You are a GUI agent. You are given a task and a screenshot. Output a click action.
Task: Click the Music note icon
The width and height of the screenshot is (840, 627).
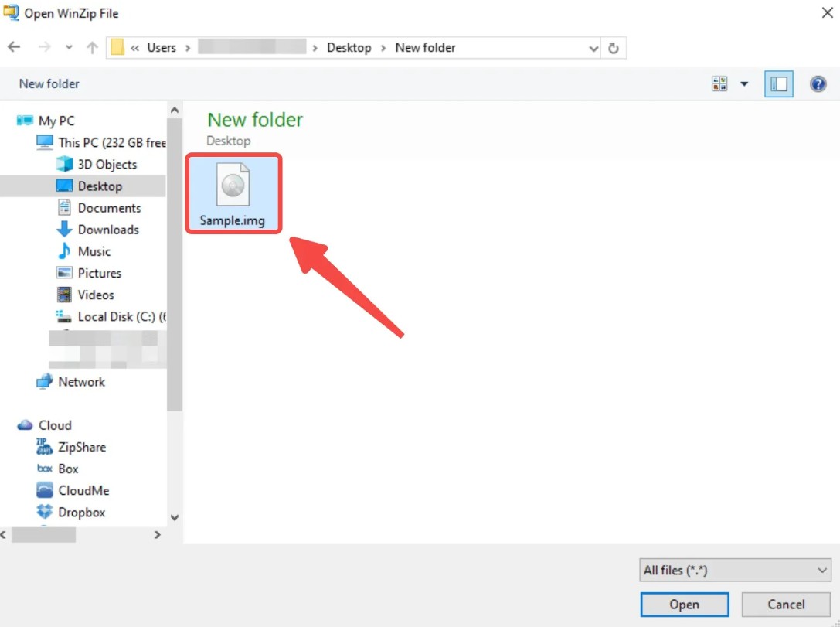64,250
